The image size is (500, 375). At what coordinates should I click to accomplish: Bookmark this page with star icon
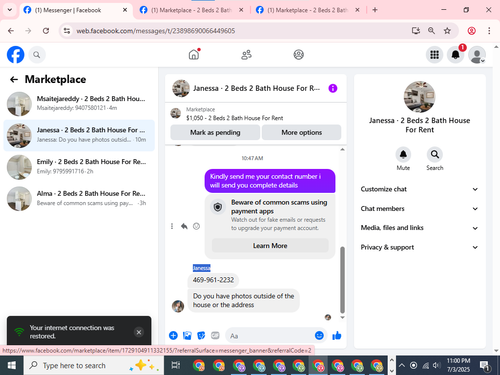pos(447,31)
